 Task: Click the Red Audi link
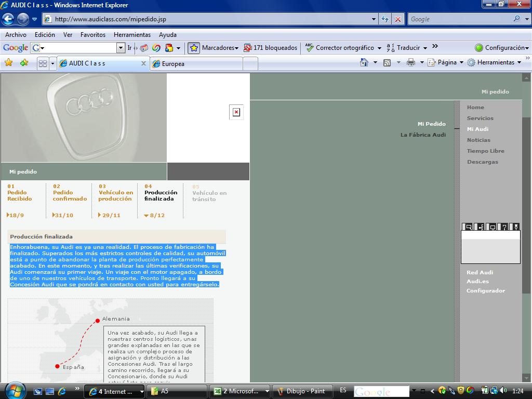tap(480, 272)
